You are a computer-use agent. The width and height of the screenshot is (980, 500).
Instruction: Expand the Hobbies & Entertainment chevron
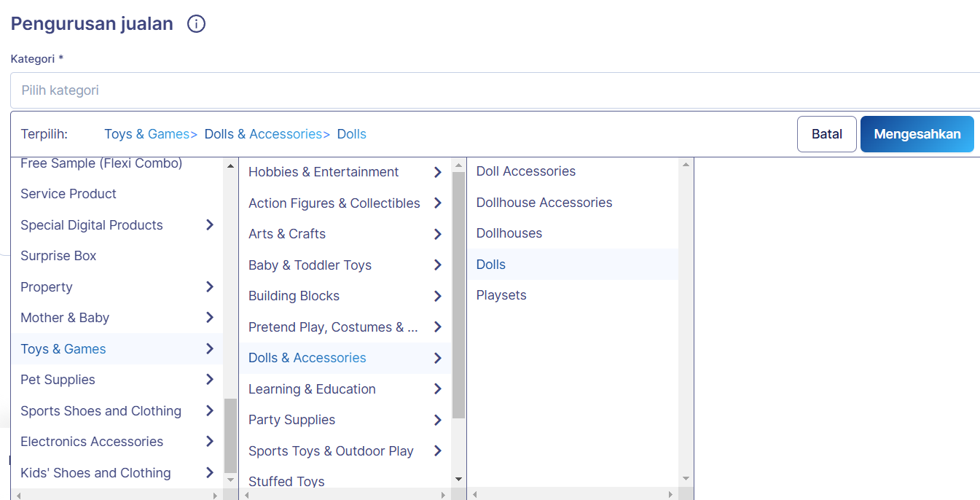pyautogui.click(x=438, y=172)
